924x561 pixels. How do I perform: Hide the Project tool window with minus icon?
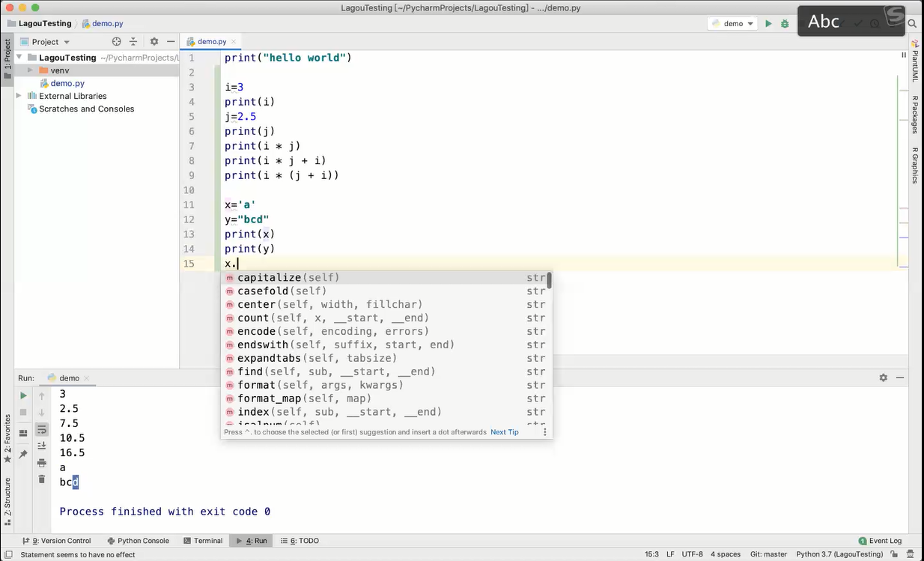[x=171, y=42]
